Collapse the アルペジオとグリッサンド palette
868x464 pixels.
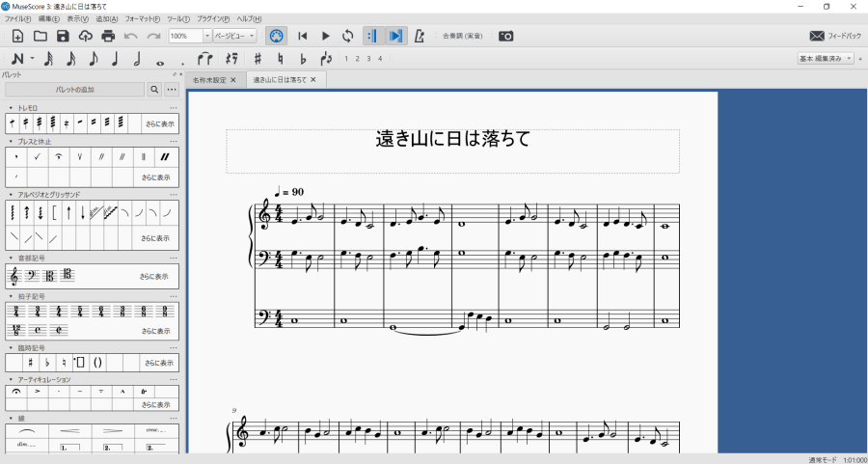[11, 194]
